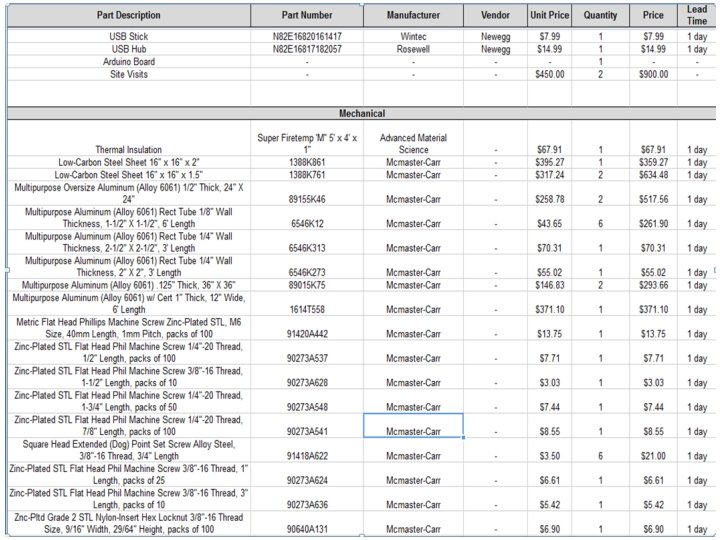Click the Newegg vendor cell in USB Stick row
Screen dimensions: 720x540
495,36
